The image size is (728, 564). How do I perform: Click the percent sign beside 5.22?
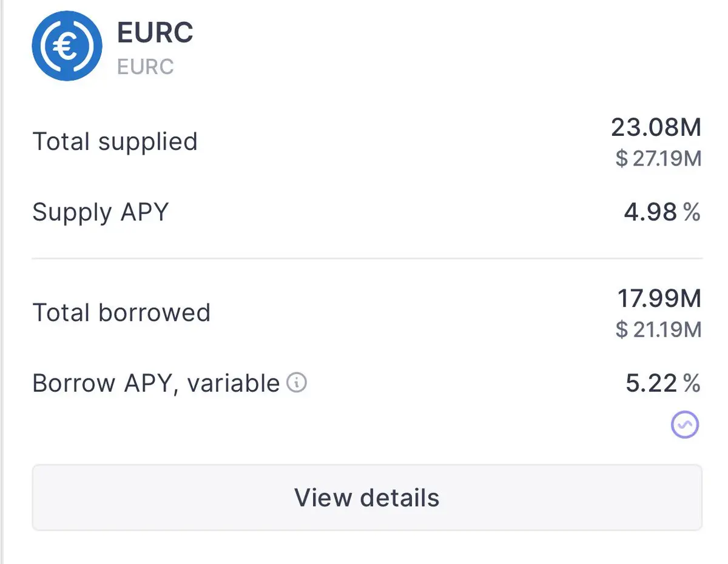[x=692, y=383]
